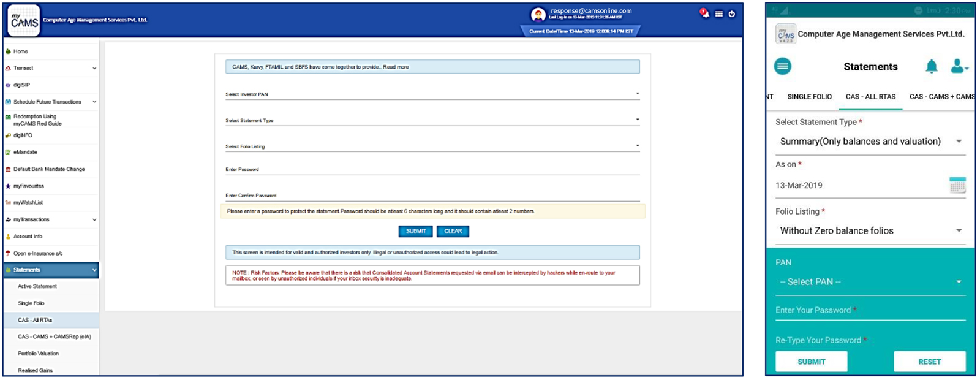Select CAS - All RTAs in sidebar
980x380 pixels.
35,320
